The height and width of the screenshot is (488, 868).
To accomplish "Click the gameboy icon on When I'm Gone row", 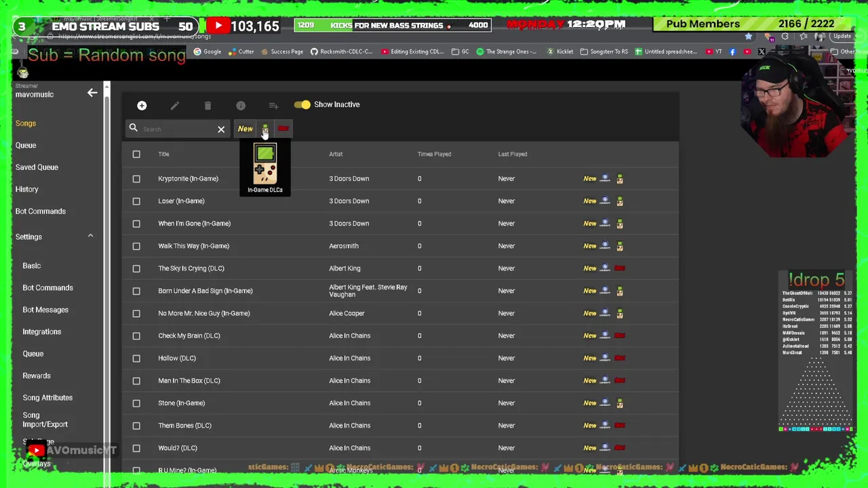I will tap(620, 224).
